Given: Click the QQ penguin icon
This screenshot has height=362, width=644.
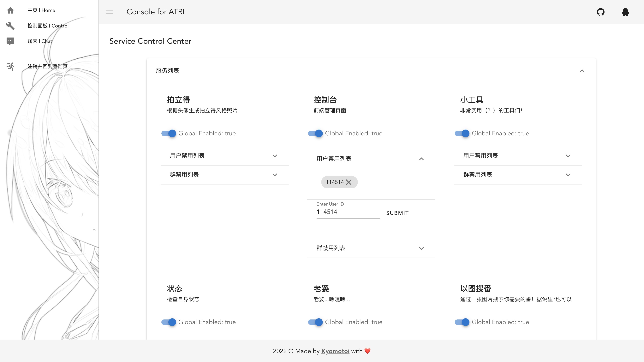Looking at the screenshot, I should [625, 12].
